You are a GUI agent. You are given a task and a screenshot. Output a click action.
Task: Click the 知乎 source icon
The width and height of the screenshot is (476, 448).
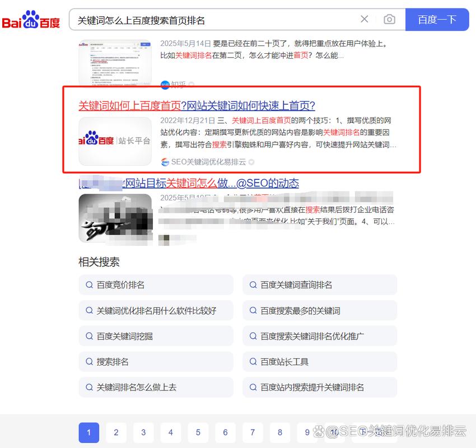pos(165,85)
